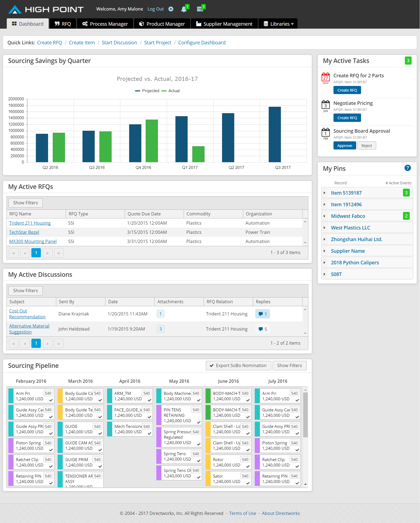Click the Actual legend color swatch

click(164, 91)
